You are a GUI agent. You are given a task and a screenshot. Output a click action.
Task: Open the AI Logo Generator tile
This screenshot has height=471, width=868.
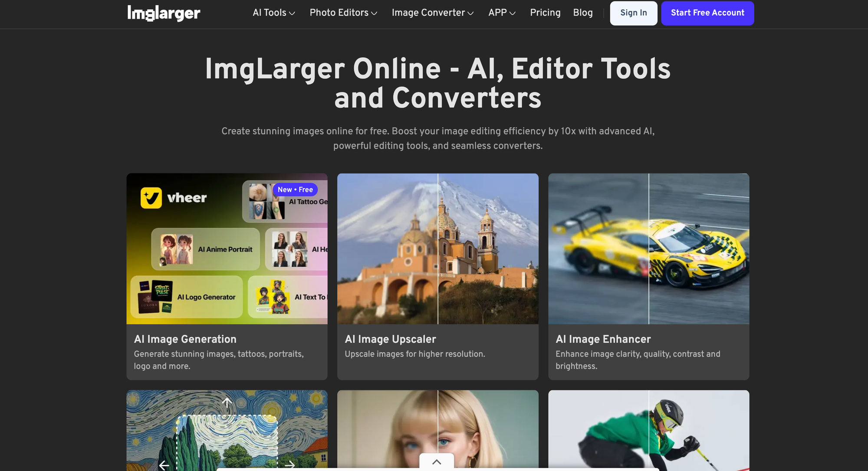tap(187, 297)
